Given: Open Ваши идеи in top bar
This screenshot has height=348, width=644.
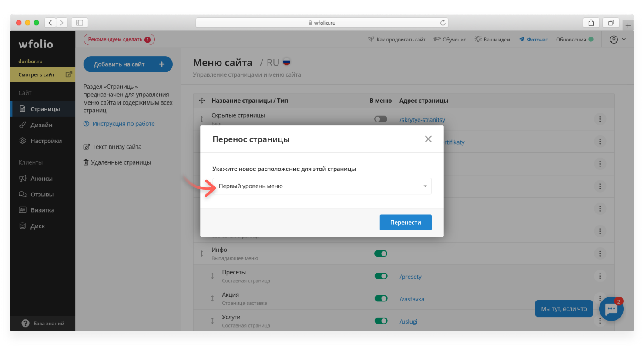Looking at the screenshot, I should click(492, 39).
